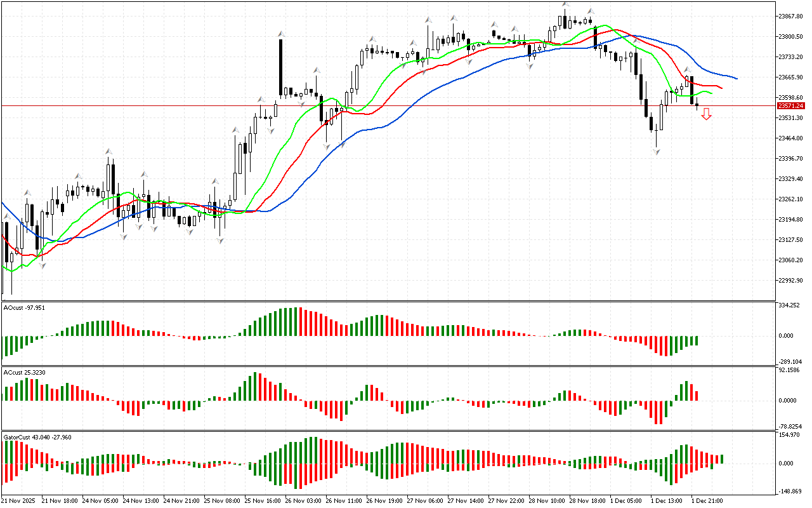The image size is (812, 508).
Task: Select the current price tag 23571.24
Action: 790,105
